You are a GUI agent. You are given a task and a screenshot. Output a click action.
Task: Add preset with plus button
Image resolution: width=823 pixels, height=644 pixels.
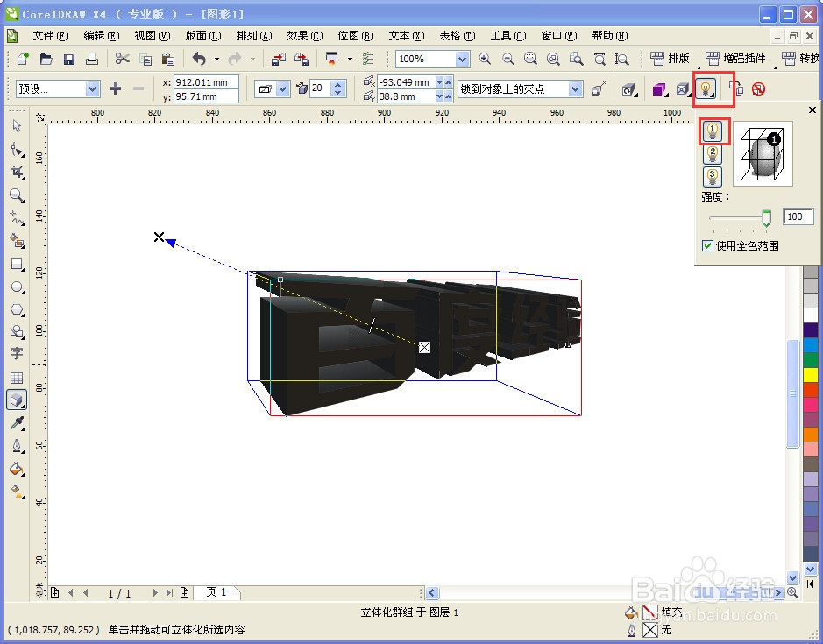(x=116, y=89)
